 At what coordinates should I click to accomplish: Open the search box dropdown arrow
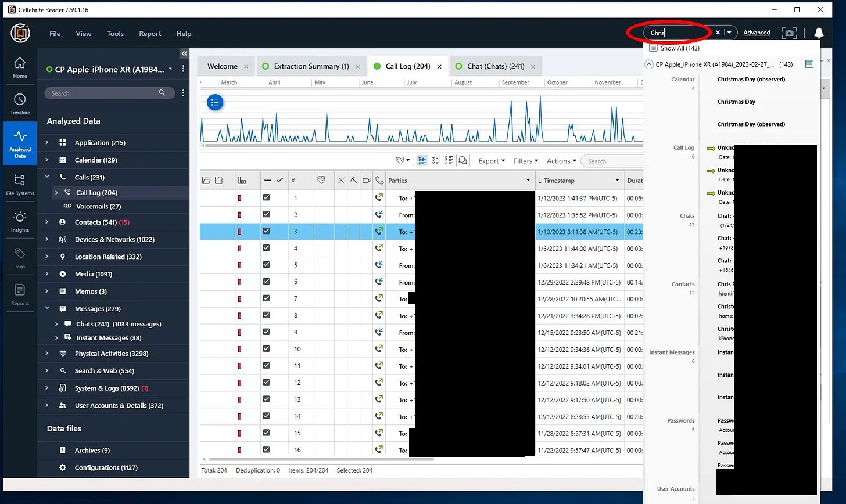[729, 33]
